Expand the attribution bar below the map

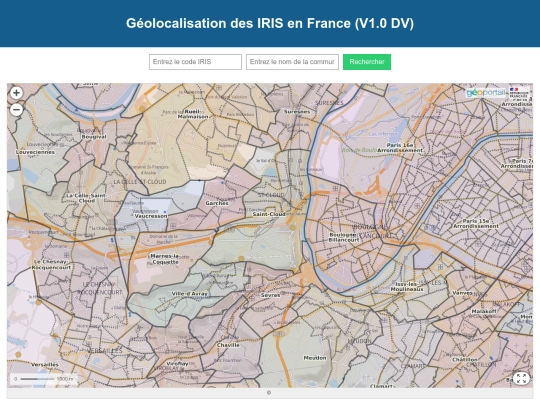(269, 393)
